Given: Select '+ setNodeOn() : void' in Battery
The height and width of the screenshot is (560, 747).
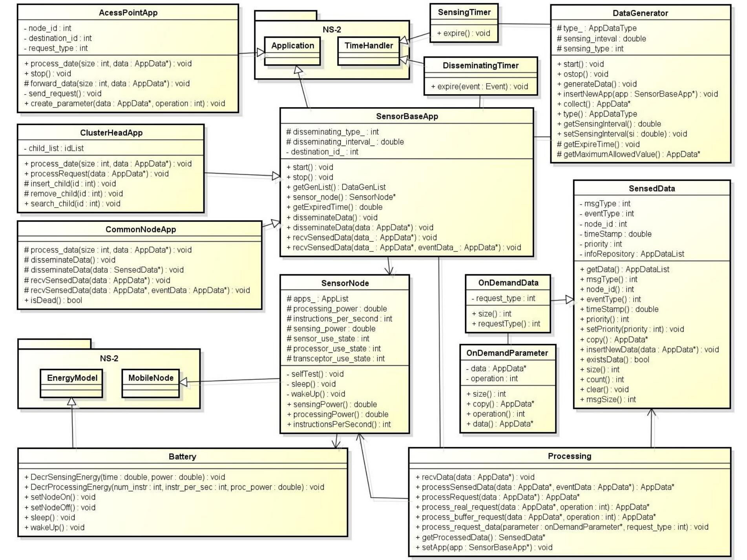Looking at the screenshot, I should coord(60,497).
